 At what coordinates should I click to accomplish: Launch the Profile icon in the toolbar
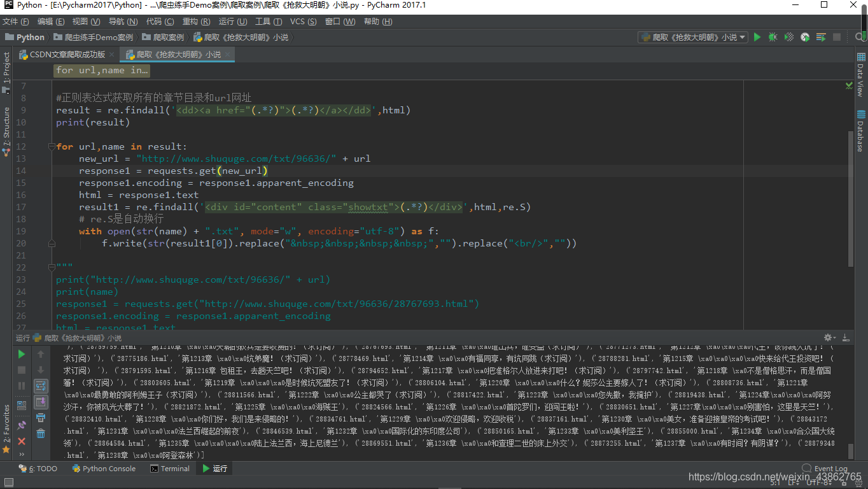click(x=805, y=38)
